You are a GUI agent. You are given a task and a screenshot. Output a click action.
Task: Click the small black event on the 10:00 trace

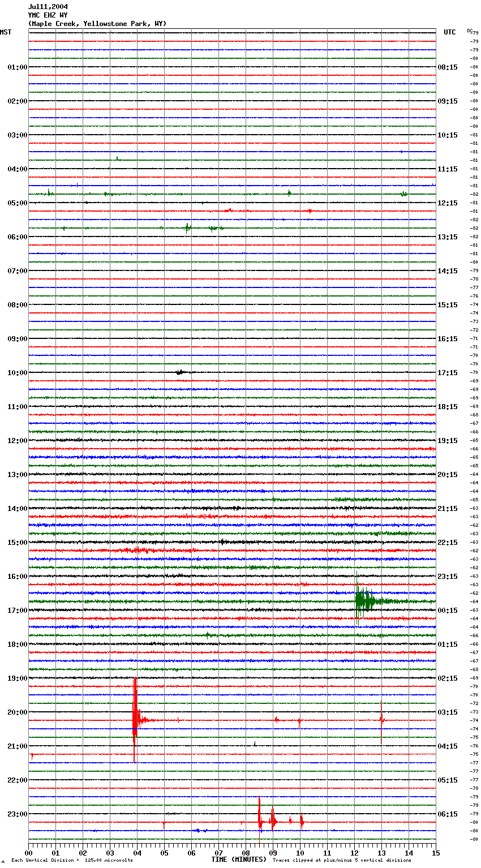coord(182,372)
